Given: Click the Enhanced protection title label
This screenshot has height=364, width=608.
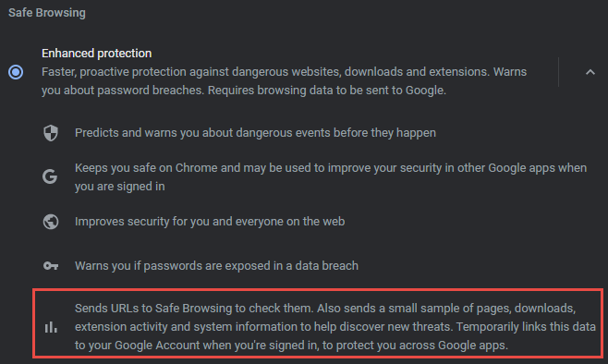Looking at the screenshot, I should click(x=96, y=53).
